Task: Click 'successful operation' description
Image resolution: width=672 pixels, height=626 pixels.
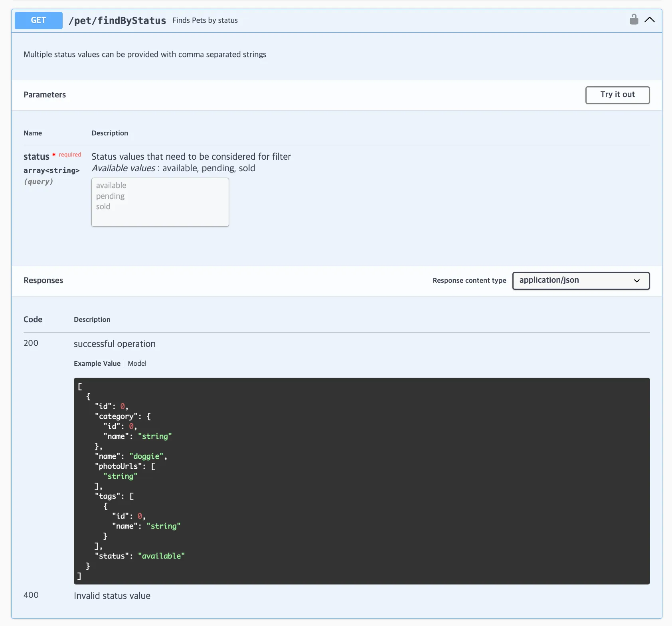Action: pos(115,344)
